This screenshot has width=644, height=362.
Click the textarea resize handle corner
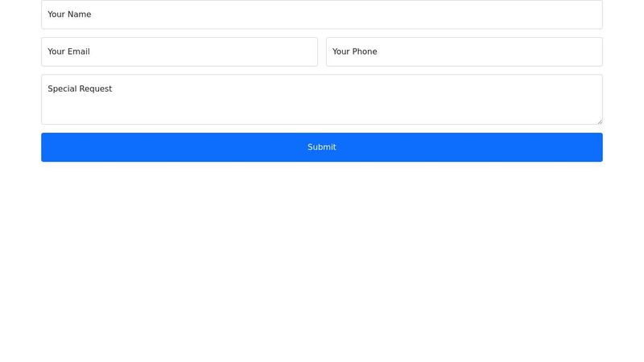click(599, 121)
